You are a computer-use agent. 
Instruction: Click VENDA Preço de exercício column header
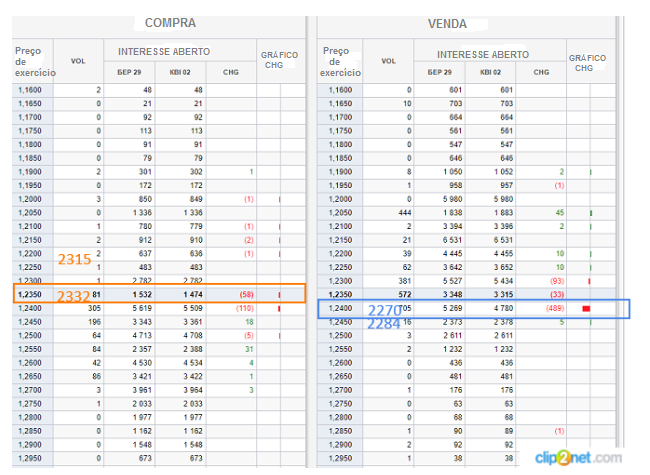click(x=337, y=61)
